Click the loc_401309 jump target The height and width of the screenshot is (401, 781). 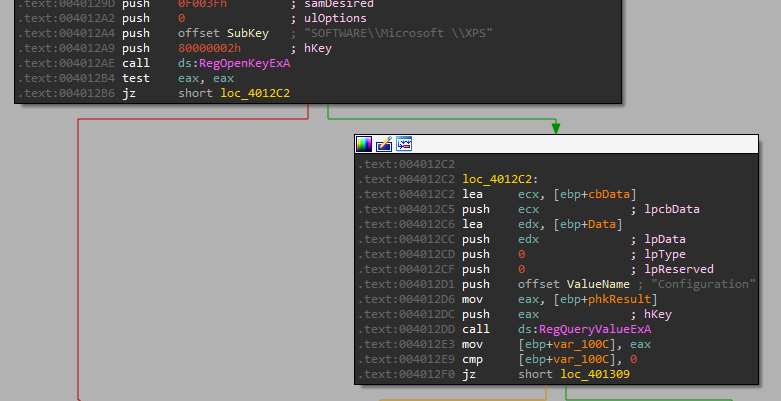pos(594,374)
